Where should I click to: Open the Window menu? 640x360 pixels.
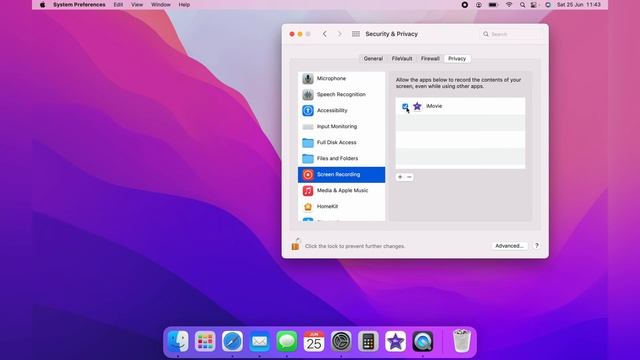[161, 4]
